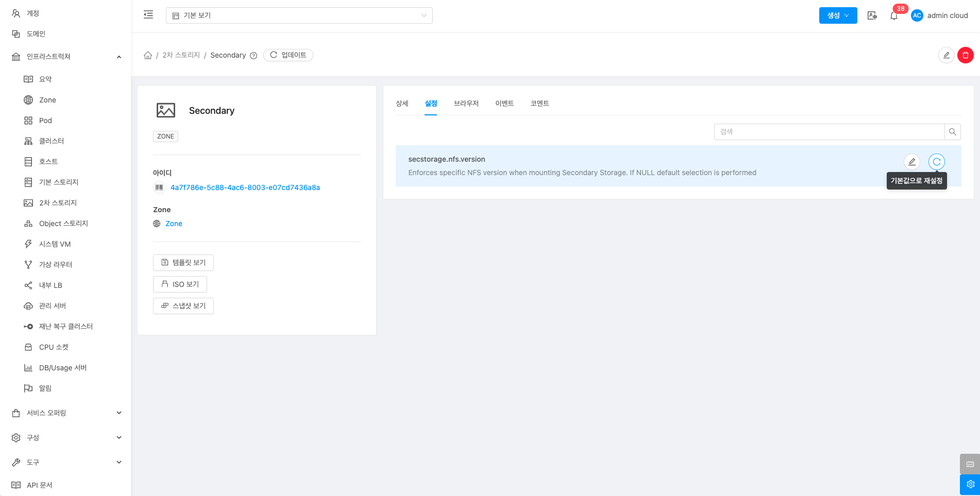Click the edit pencil icon beside delete button

946,55
